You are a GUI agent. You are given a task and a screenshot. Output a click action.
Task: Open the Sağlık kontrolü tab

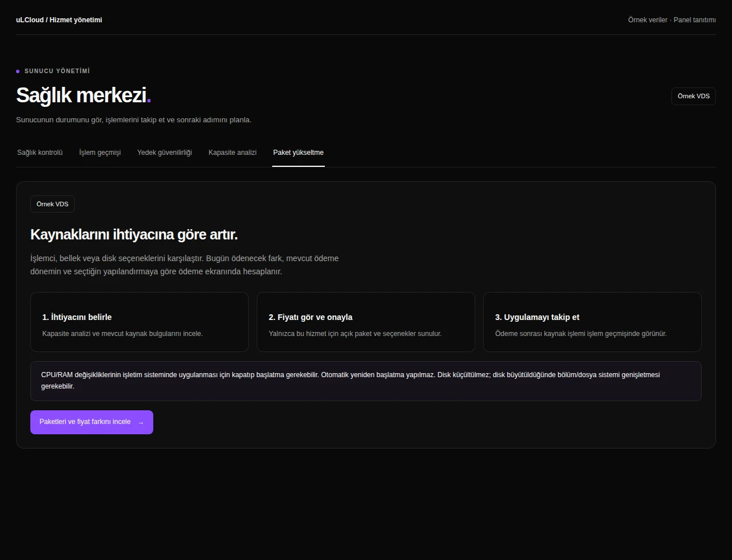[x=40, y=153]
